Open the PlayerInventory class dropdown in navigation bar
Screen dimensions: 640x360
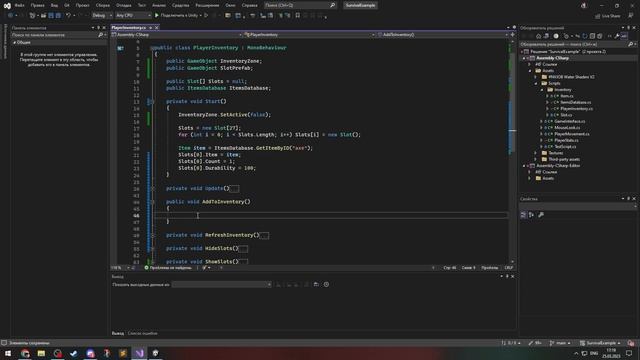(309, 35)
